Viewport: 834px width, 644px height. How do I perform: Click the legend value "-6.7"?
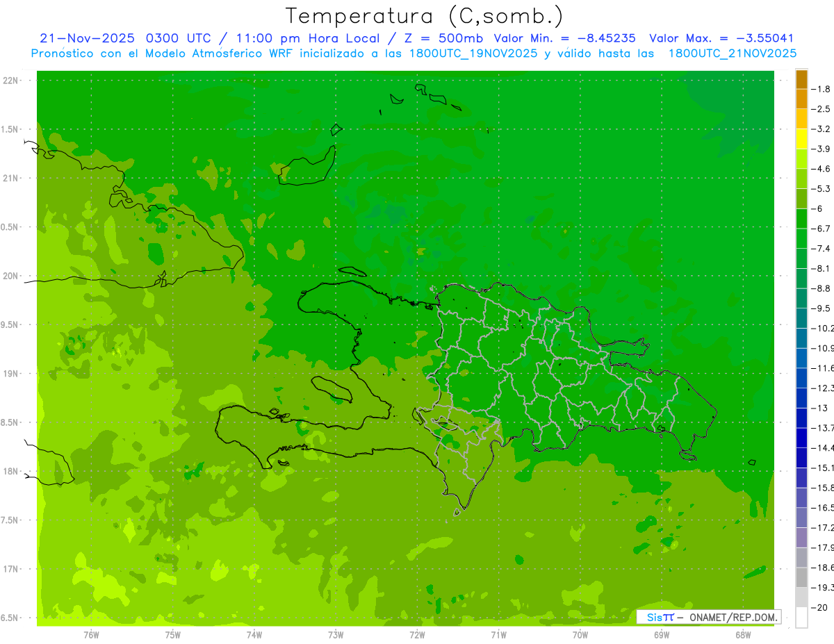point(822,229)
